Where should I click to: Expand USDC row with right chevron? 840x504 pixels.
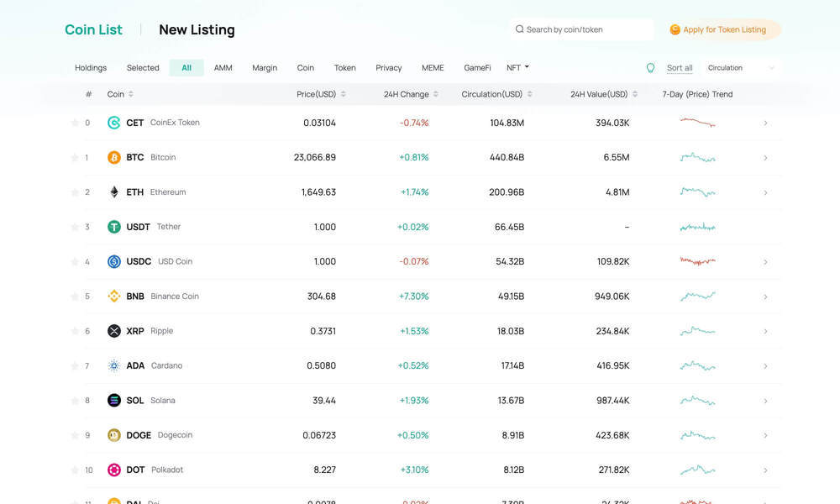765,262
